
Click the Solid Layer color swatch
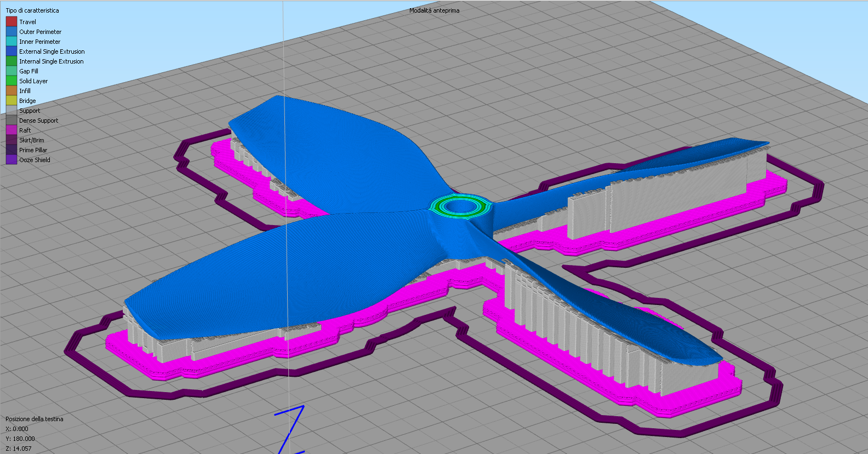coord(12,81)
